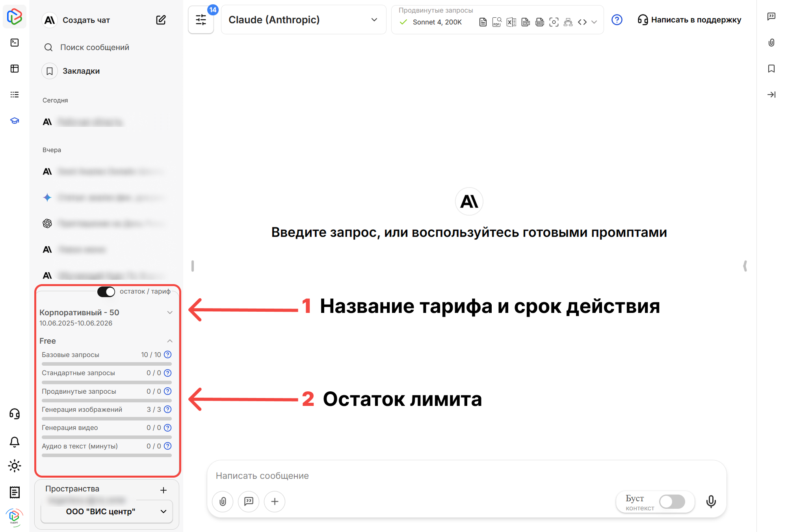786x532 pixels.
Task: Collapse the Free limits section
Action: click(x=170, y=341)
